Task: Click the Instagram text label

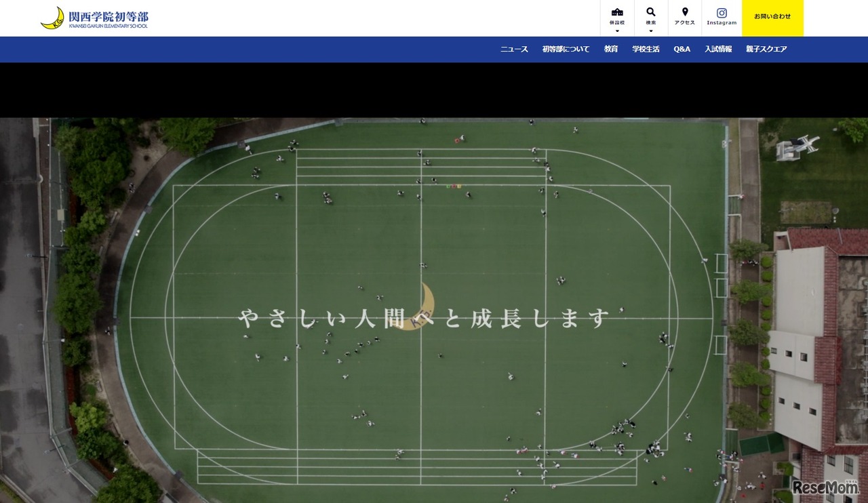Action: point(722,22)
